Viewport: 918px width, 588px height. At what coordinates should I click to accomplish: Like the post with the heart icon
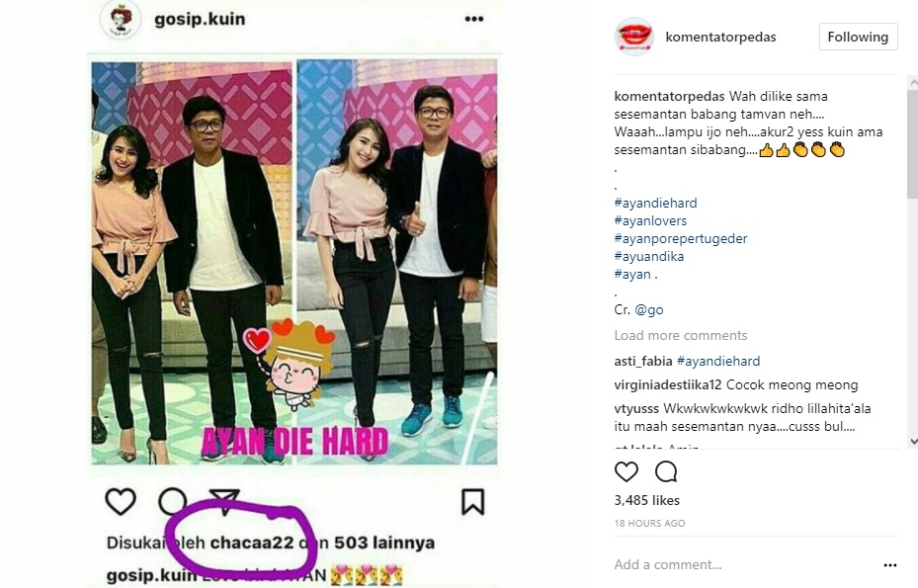(x=626, y=471)
